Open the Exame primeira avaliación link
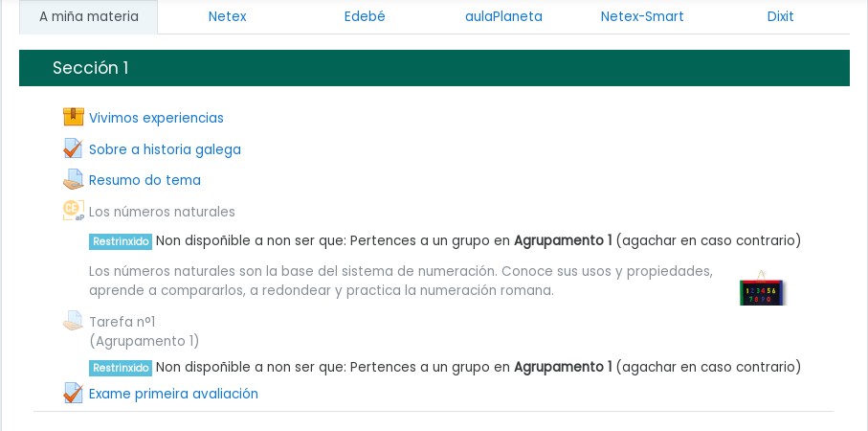 pos(173,394)
